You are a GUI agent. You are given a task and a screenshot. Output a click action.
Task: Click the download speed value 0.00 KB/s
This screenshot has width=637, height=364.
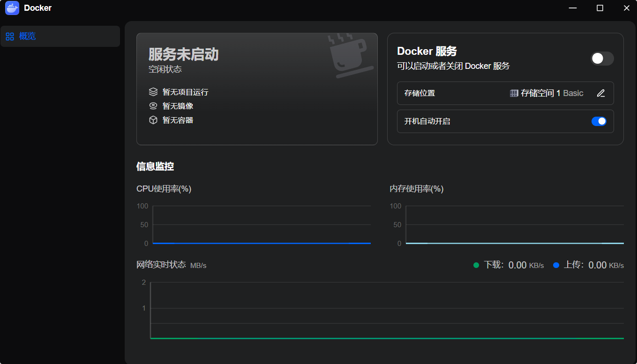[526, 265]
